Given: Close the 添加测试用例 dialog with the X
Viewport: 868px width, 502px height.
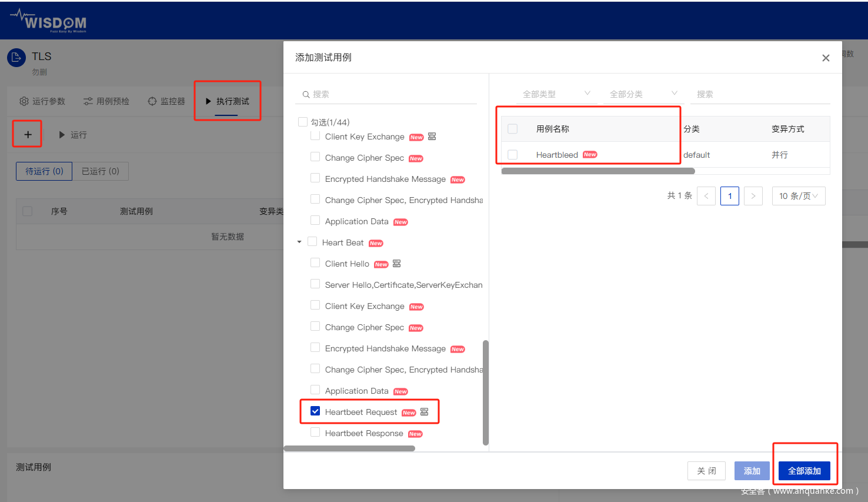Looking at the screenshot, I should point(826,58).
